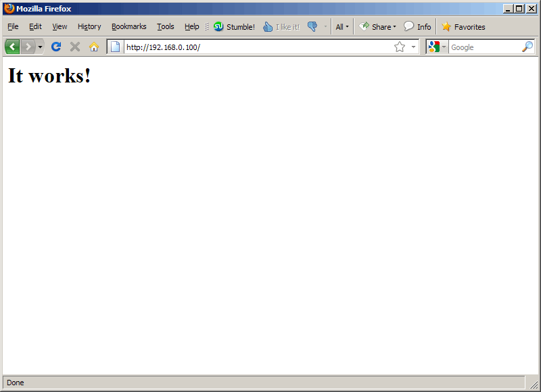This screenshot has height=392, width=541.
Task: Open the address bar history dropdown
Action: (413, 47)
